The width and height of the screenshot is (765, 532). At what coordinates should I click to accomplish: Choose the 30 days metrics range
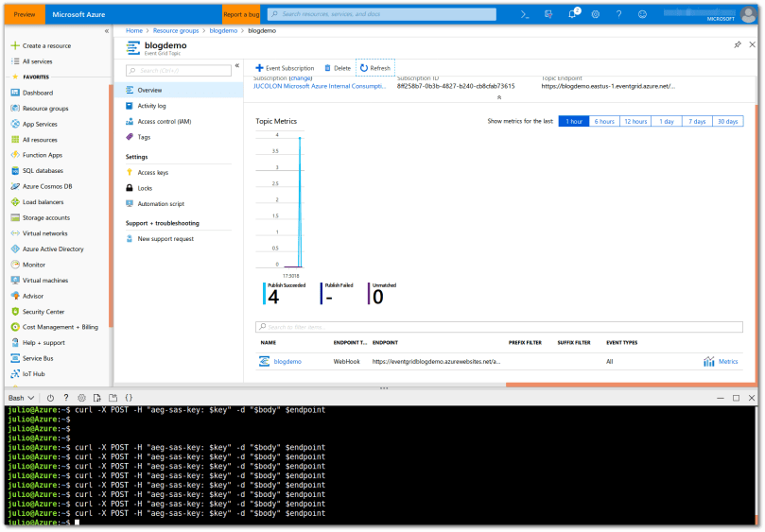tap(727, 121)
